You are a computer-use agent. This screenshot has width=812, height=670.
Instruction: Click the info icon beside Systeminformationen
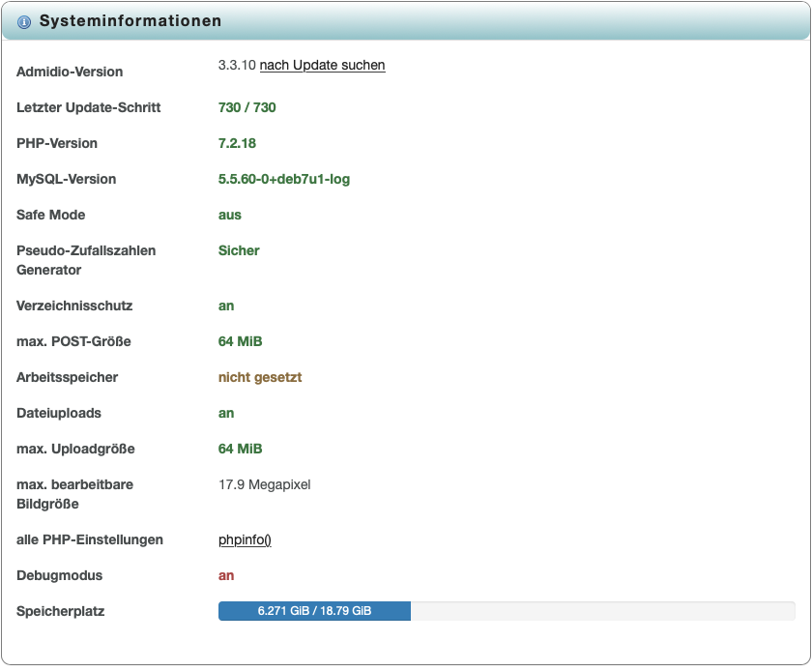[24, 21]
